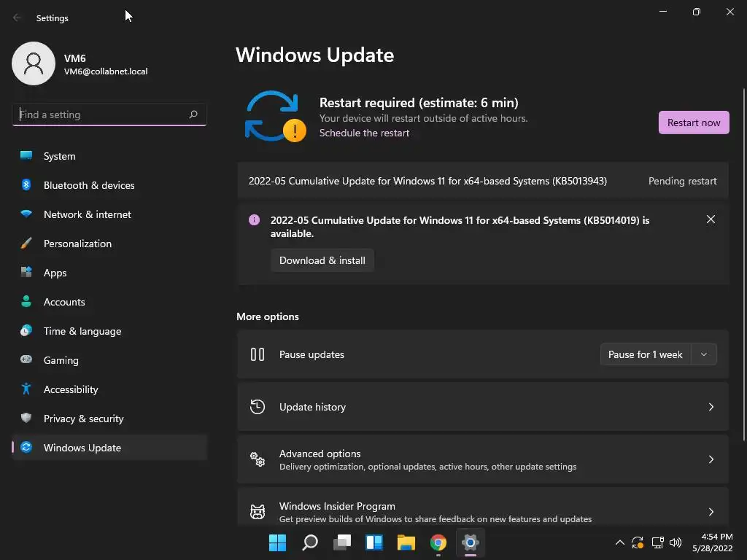Image resolution: width=747 pixels, height=560 pixels.
Task: Click the Find a setting search box
Action: 109,114
